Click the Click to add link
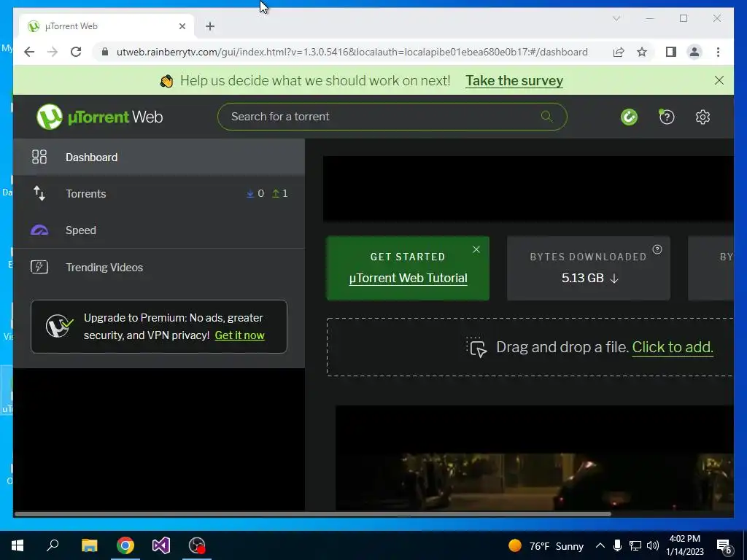The width and height of the screenshot is (747, 560). pyautogui.click(x=672, y=347)
